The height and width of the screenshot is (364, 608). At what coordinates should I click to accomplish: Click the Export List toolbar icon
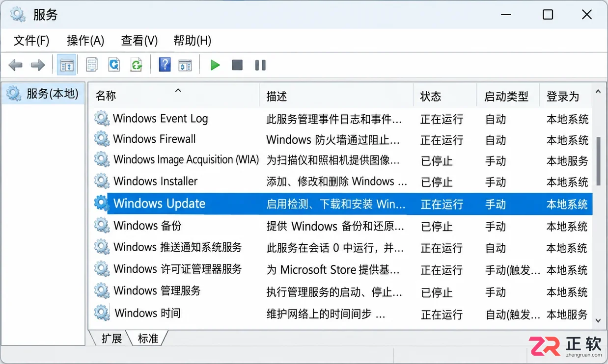[136, 65]
